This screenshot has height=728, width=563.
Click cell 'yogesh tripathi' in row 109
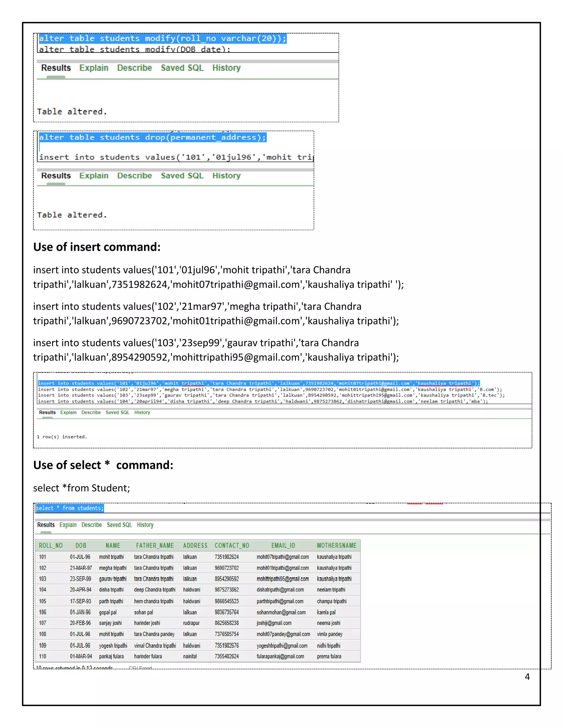[x=113, y=645]
